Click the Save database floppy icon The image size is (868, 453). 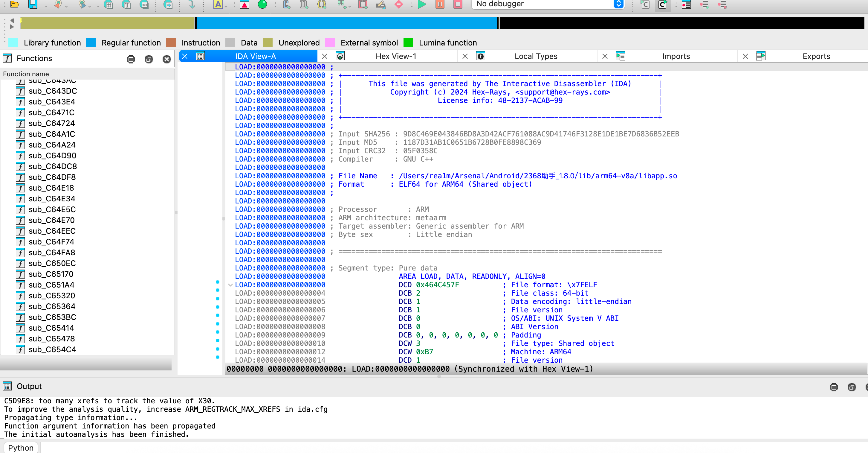click(x=33, y=4)
